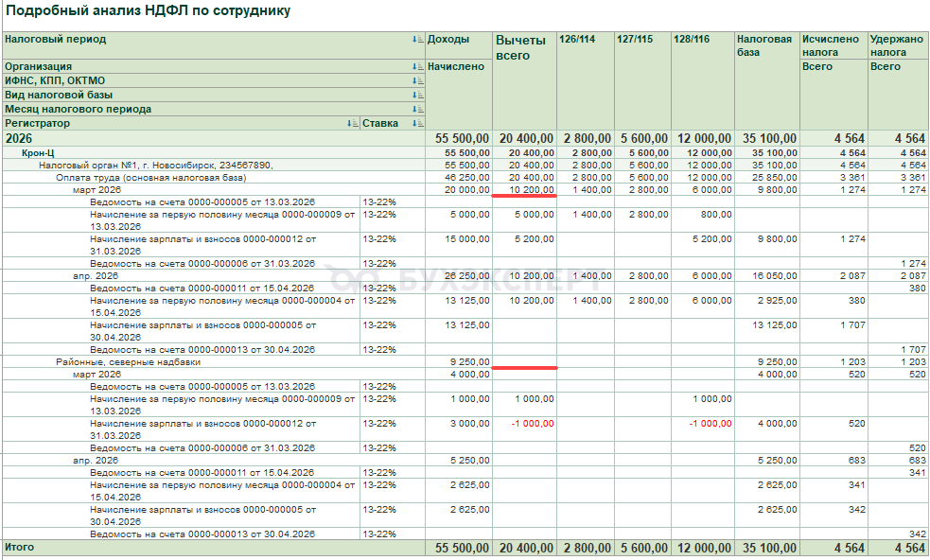The image size is (930, 560).
Task: Select the Налоговая база column header
Action: pyautogui.click(x=767, y=80)
